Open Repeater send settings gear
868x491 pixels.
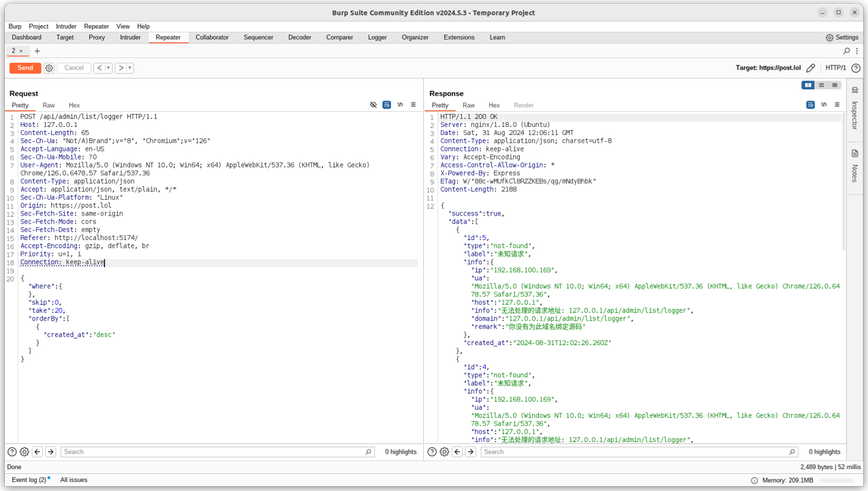tap(49, 68)
